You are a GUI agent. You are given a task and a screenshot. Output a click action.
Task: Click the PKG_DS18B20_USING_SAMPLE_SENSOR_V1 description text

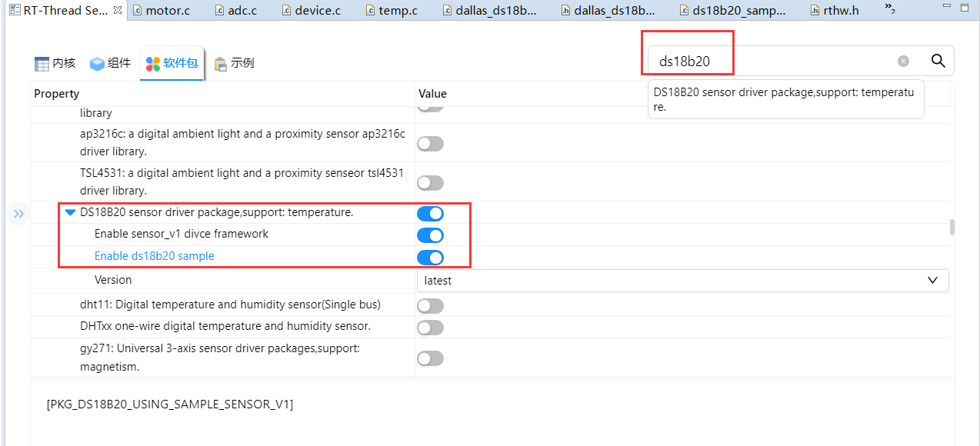(x=170, y=404)
